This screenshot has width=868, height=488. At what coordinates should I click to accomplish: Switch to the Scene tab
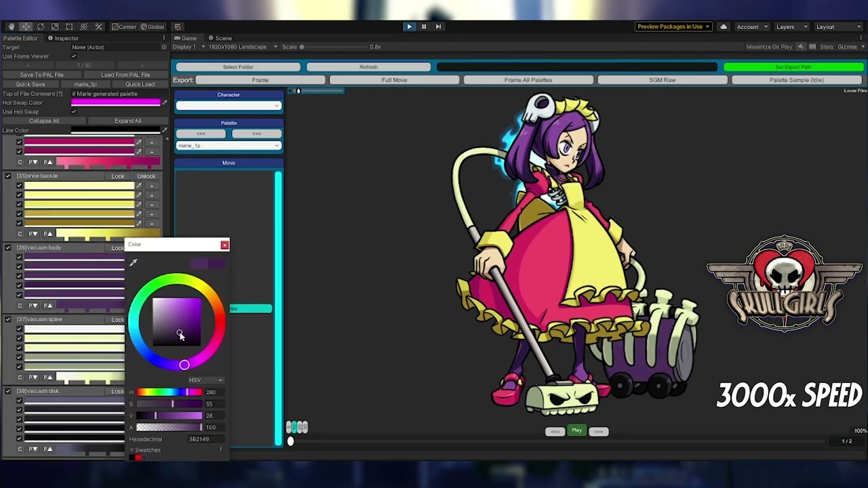pos(220,38)
